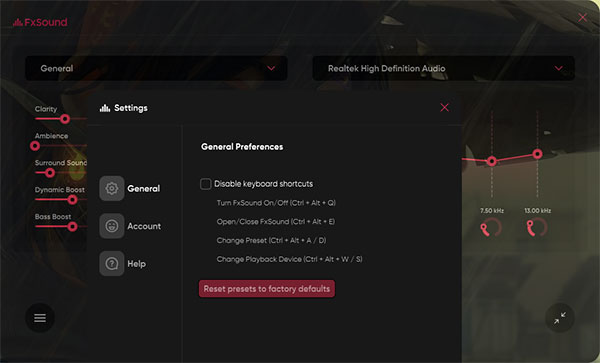Open the hamburger menu button
This screenshot has width=600, height=363.
click(x=40, y=318)
